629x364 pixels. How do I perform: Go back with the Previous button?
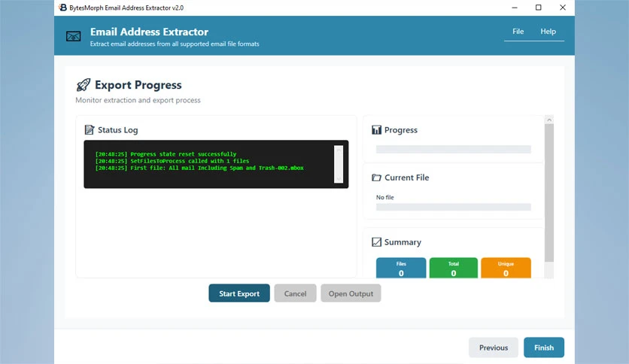click(494, 347)
